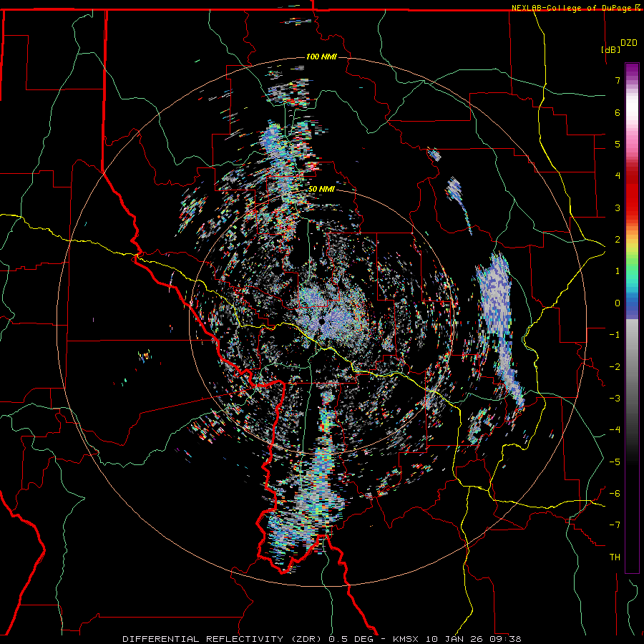Click the 100 NMI range ring label
This screenshot has width=644, height=644.
321,57
